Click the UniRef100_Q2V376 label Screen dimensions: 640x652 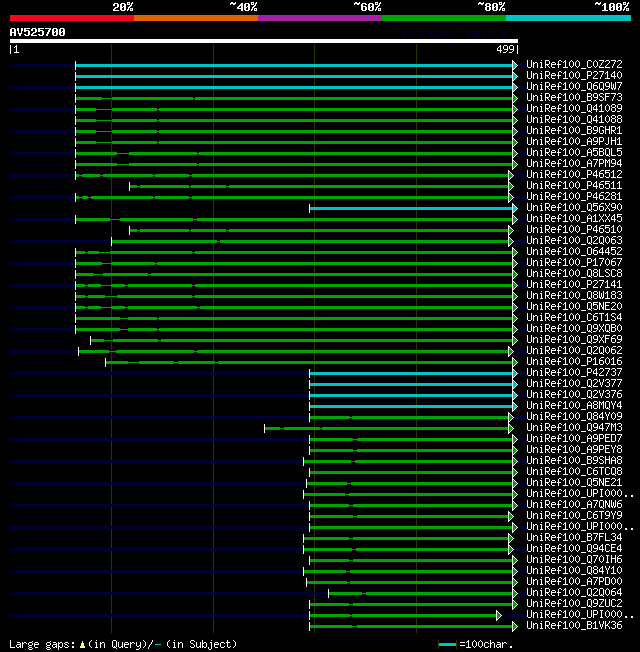click(574, 395)
